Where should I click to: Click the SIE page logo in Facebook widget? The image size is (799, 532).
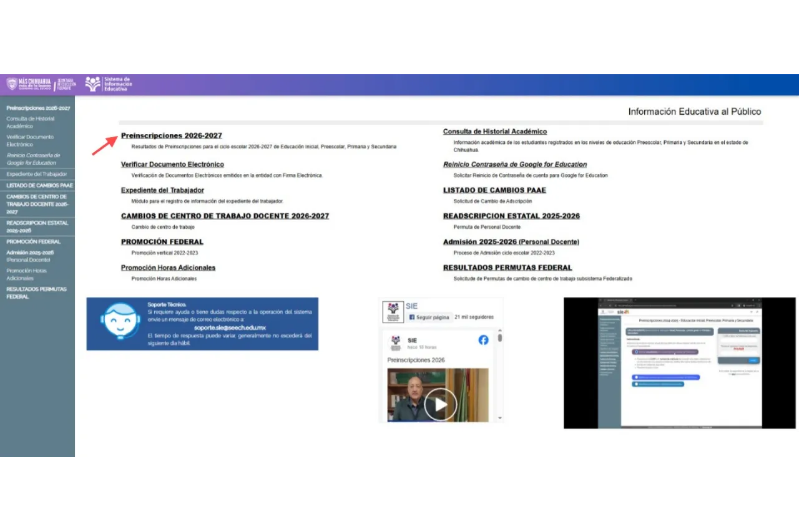(393, 311)
